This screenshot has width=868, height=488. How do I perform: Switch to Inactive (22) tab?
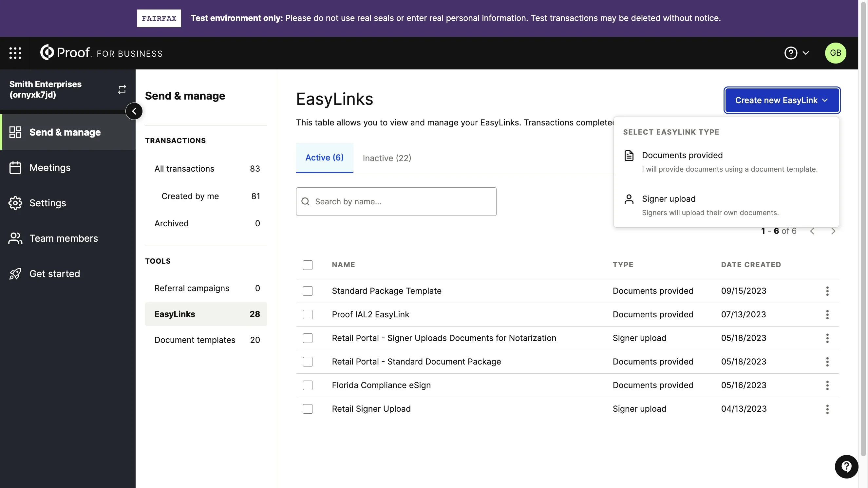(387, 158)
